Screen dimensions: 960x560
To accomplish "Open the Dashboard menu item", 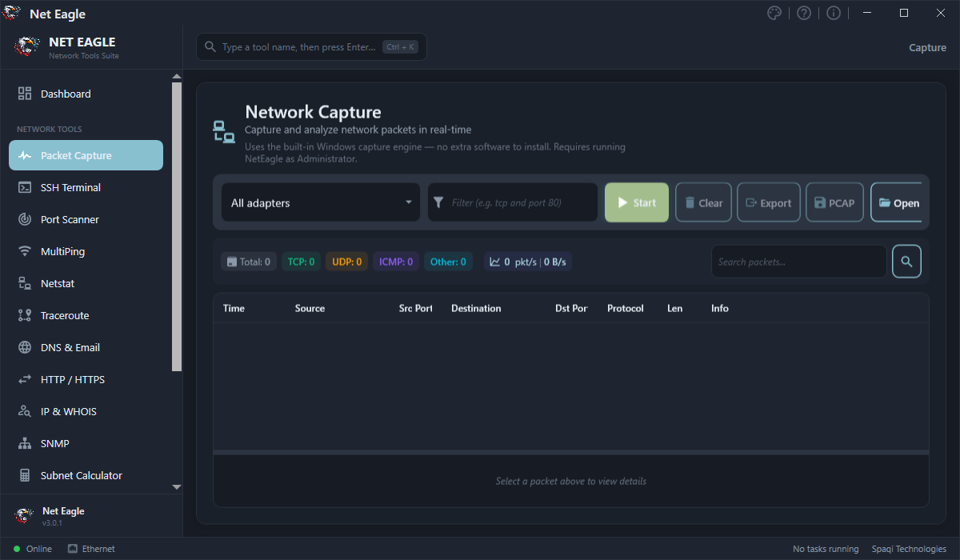I will coord(86,94).
